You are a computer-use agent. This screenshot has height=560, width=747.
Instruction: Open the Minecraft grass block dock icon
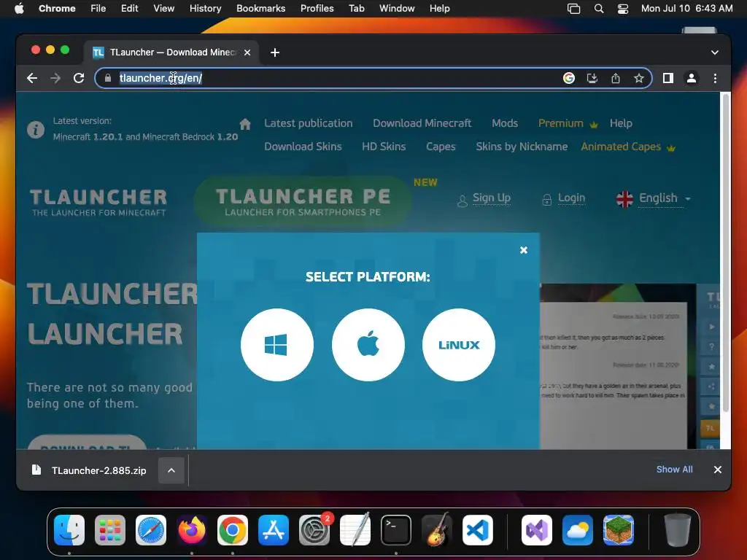click(x=619, y=530)
